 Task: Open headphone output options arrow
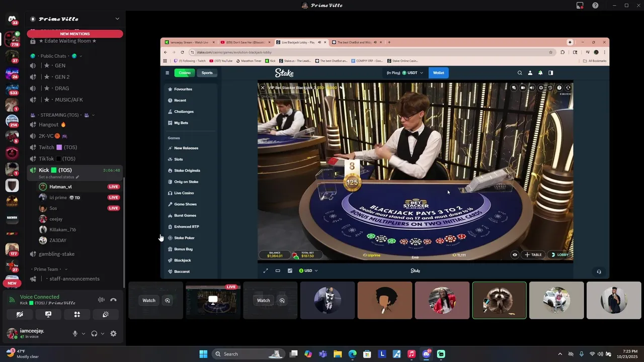tap(103, 333)
